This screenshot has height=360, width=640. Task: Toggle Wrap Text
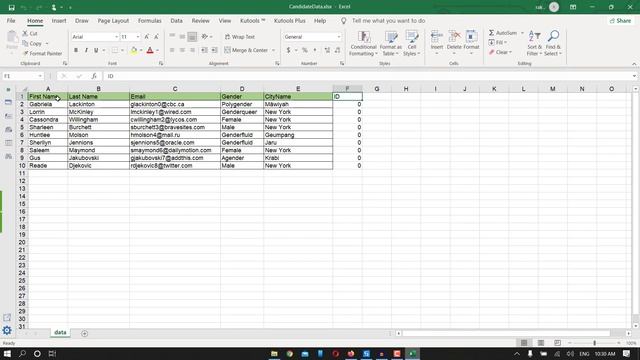(240, 37)
